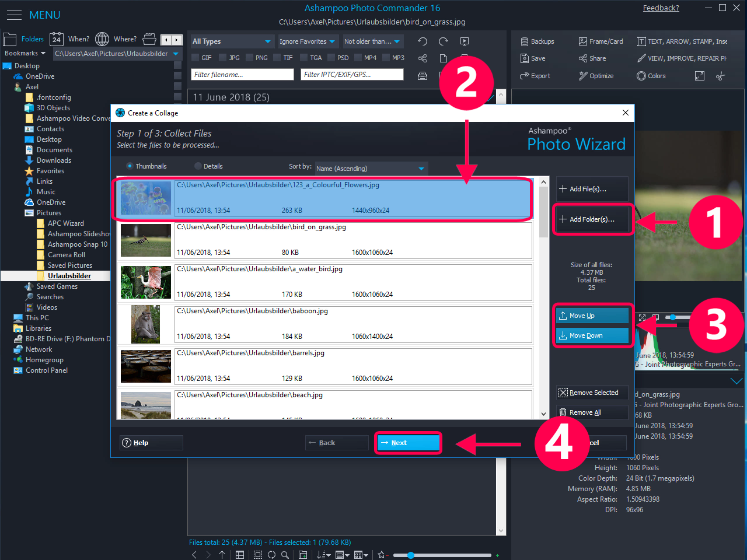Click Add File(s) button
Viewport: 747px width, 560px height.
click(592, 189)
